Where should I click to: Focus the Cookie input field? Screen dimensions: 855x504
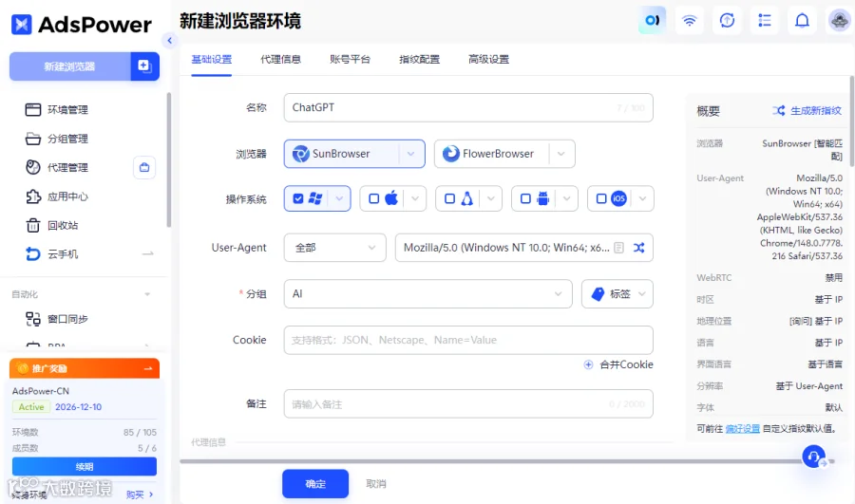tap(468, 340)
